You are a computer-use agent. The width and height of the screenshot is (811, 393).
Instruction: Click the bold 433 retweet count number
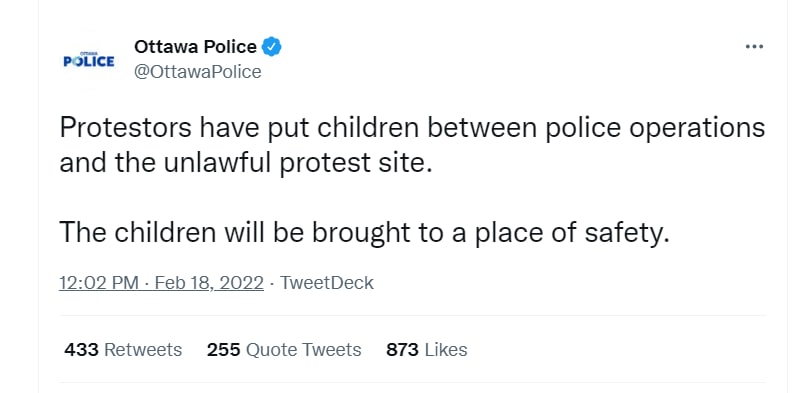click(81, 350)
